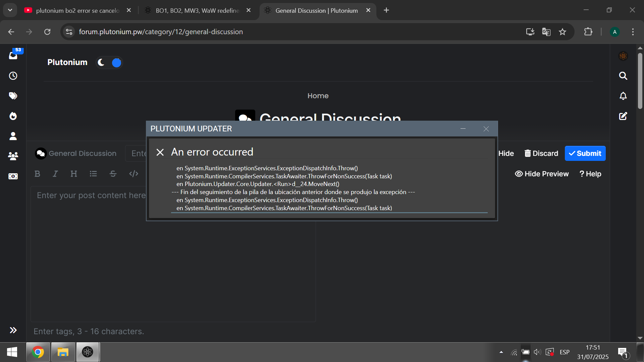The image size is (644, 362).
Task: Go back to the previous page
Action: (11, 32)
